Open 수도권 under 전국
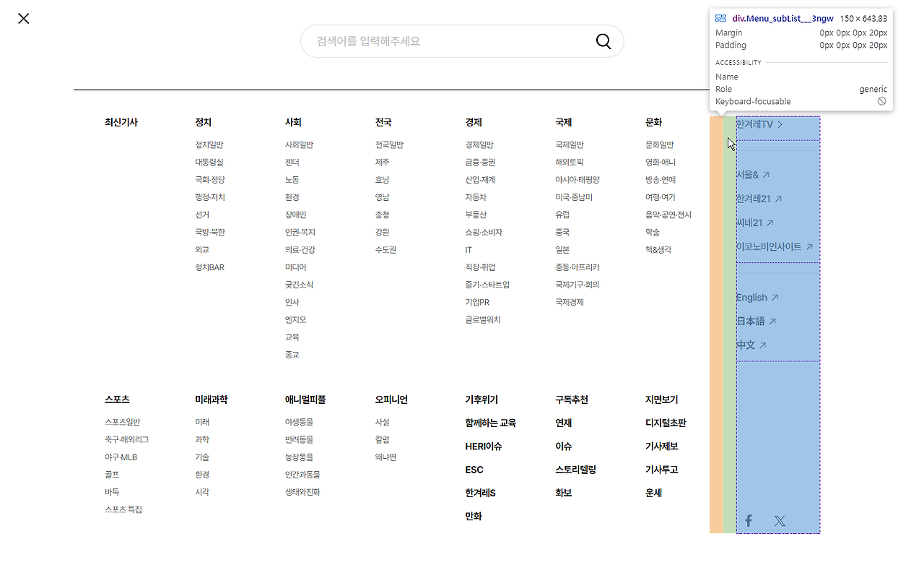 [386, 250]
